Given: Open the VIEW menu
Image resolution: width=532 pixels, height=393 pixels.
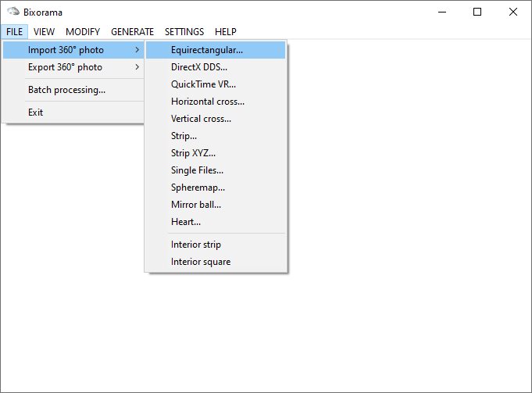Looking at the screenshot, I should tap(44, 32).
